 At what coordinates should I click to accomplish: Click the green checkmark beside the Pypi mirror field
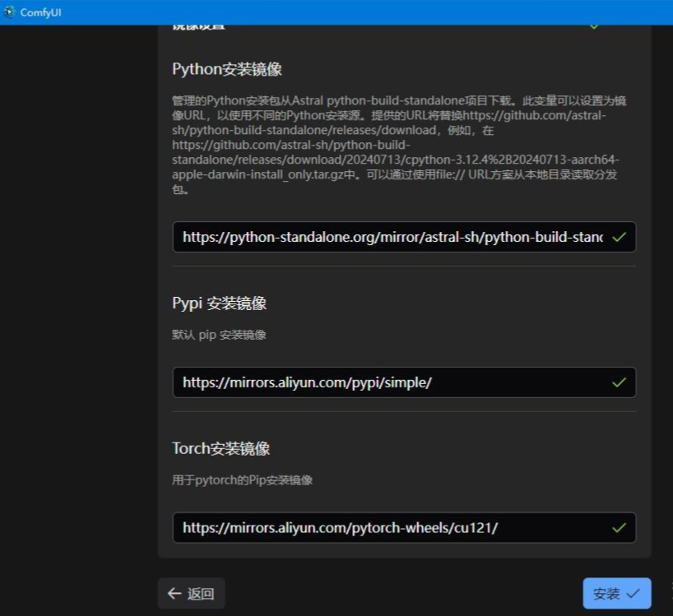tap(620, 382)
